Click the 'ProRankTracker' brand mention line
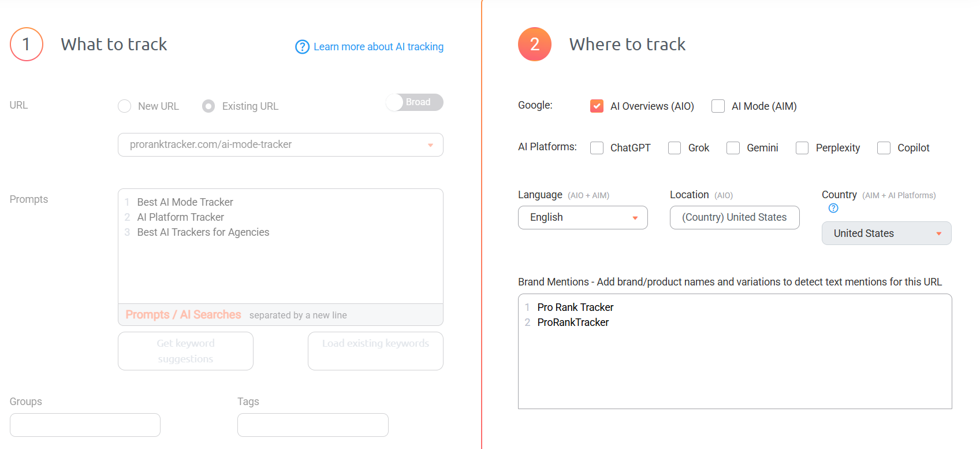The height and width of the screenshot is (449, 980). (x=573, y=322)
